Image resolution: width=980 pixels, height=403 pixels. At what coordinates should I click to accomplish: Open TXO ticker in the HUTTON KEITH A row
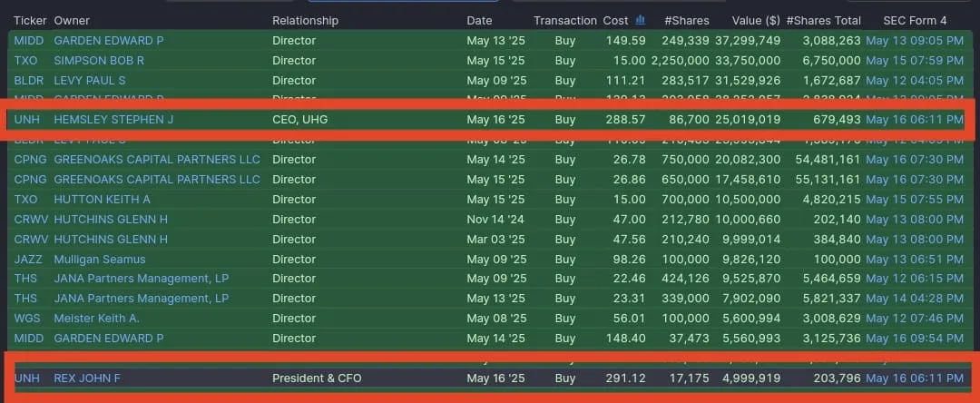pos(25,200)
